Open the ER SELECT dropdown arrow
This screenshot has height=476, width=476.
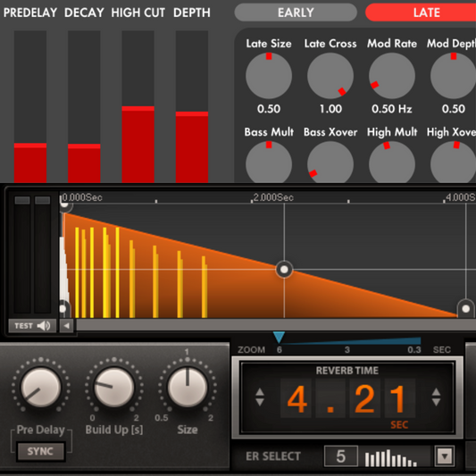(x=445, y=456)
